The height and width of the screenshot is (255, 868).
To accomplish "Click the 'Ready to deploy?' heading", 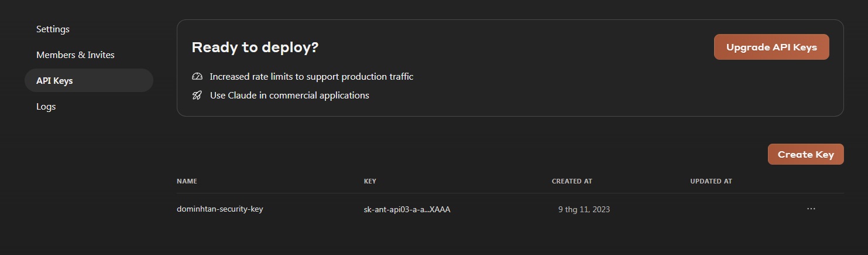I will click(255, 47).
